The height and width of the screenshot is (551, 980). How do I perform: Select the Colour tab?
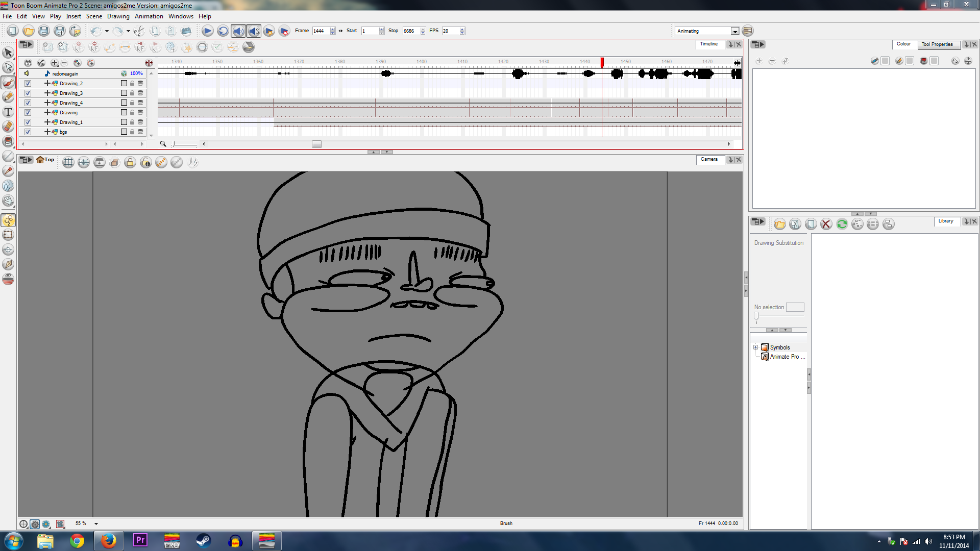click(x=904, y=44)
